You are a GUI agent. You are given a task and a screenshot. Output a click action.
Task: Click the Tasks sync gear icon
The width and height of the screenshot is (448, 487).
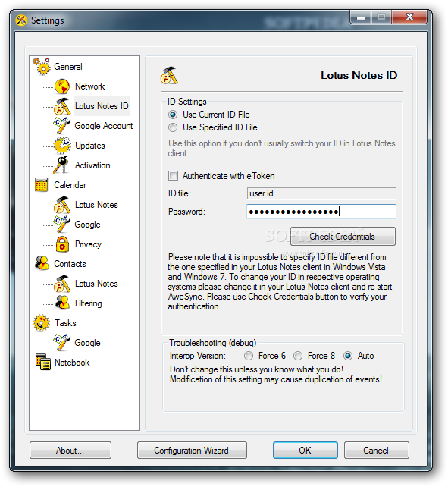pyautogui.click(x=41, y=323)
